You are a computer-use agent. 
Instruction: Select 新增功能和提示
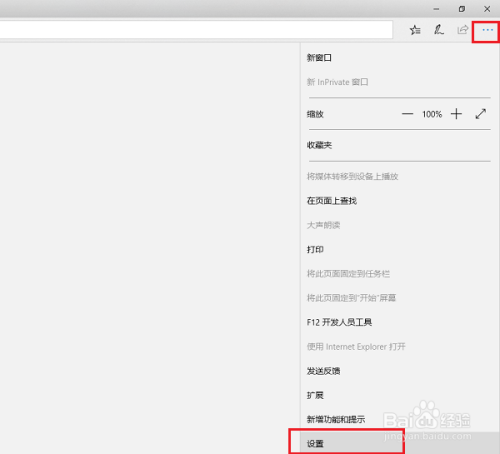pos(336,419)
